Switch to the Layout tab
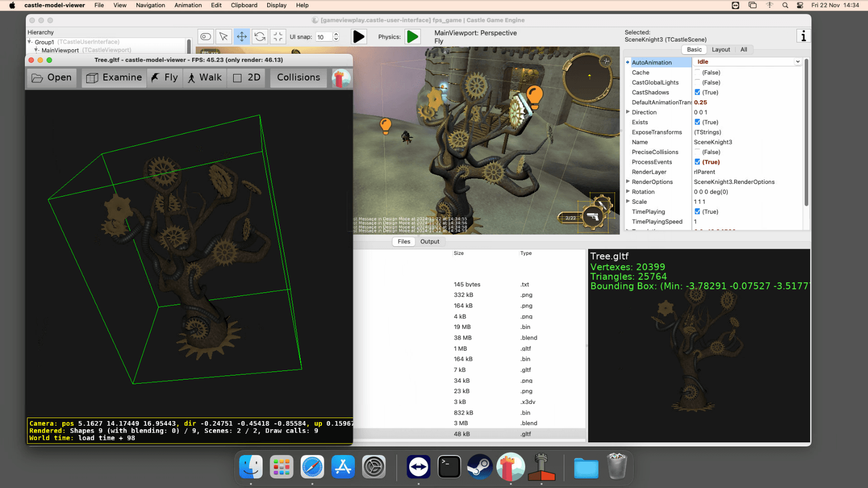868x488 pixels. 721,49
